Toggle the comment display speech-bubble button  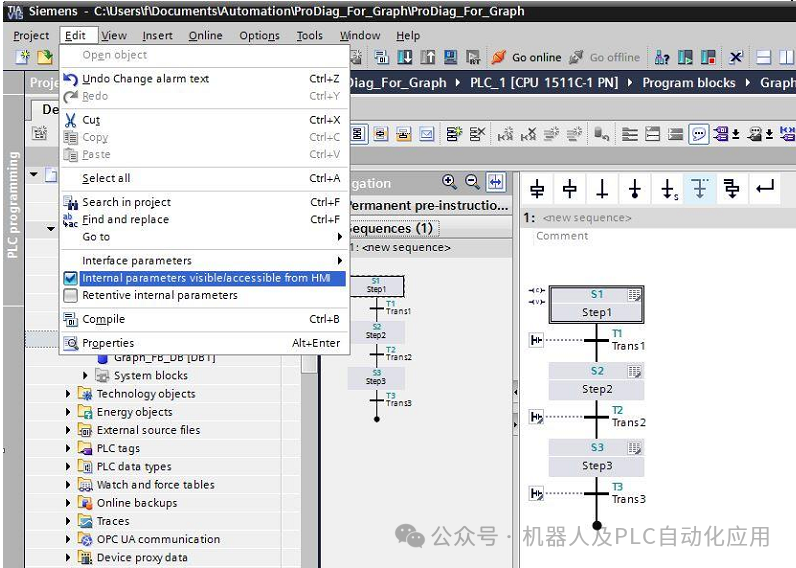point(699,134)
